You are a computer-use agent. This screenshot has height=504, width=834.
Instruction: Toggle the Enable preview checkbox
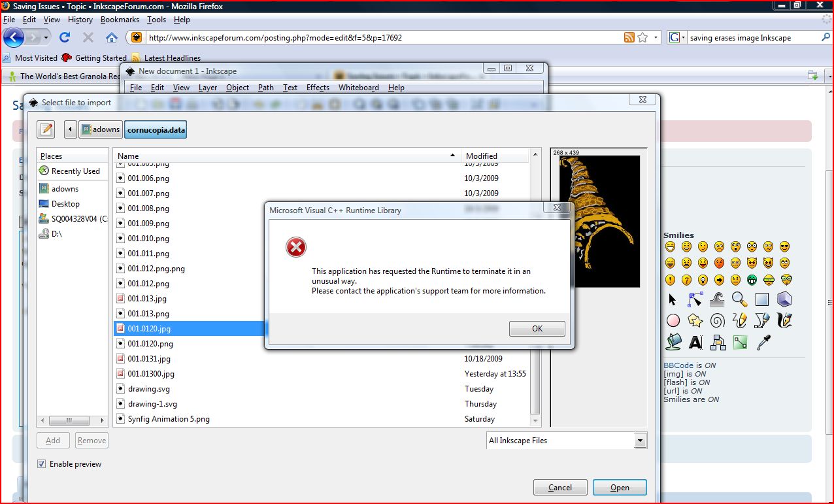[x=42, y=464]
